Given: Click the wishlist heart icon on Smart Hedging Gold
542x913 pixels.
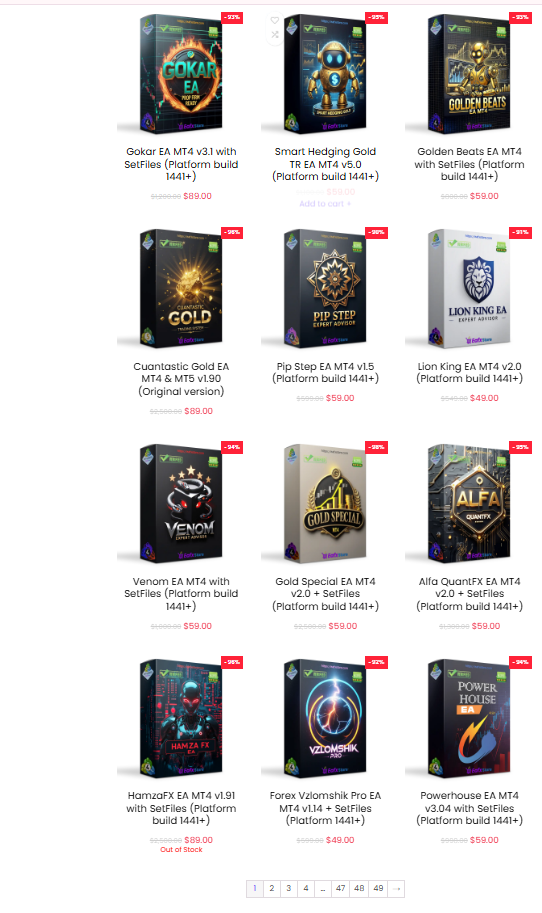Looking at the screenshot, I should [x=275, y=20].
